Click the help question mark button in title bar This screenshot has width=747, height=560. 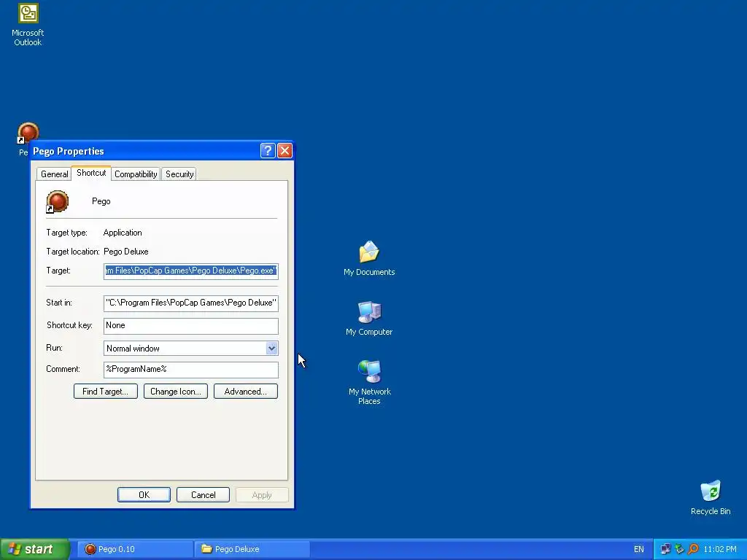click(268, 150)
